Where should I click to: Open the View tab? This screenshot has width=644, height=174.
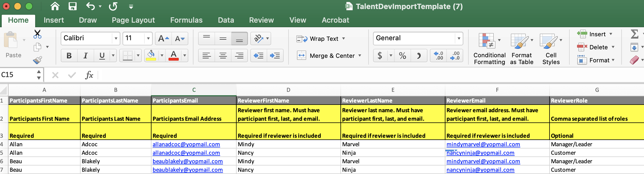click(x=298, y=20)
